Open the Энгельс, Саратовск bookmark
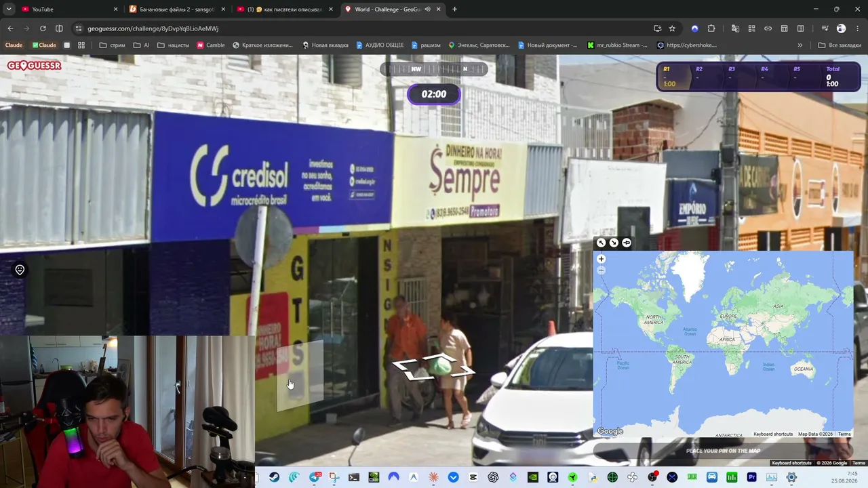Screen dimensions: 868x488 (479, 45)
